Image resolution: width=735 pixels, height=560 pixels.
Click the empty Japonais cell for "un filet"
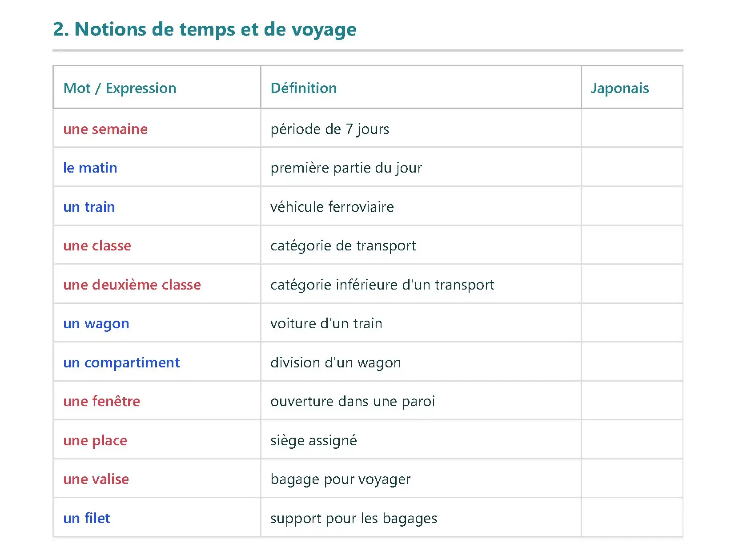click(632, 518)
